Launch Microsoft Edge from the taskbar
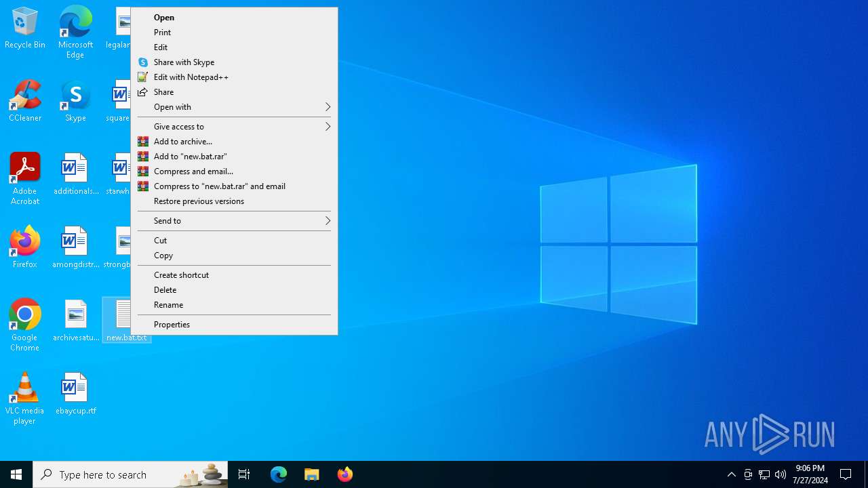Screen dimensions: 868x488 tap(279, 474)
